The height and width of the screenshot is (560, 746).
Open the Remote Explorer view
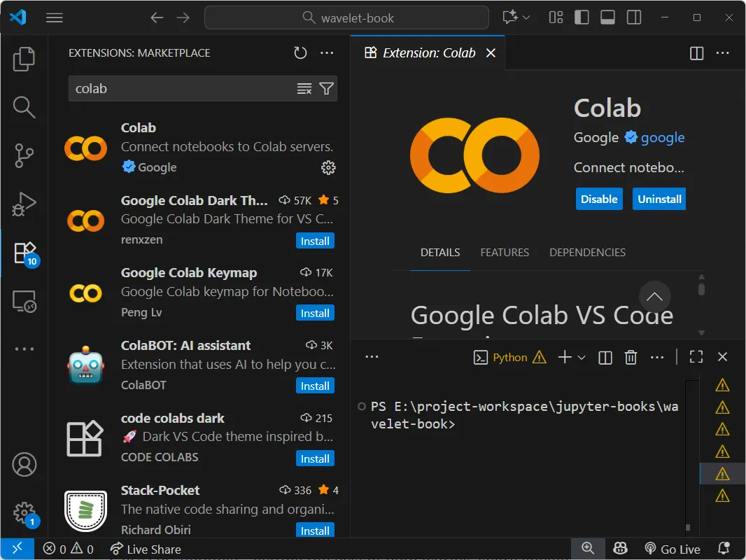coord(24,301)
